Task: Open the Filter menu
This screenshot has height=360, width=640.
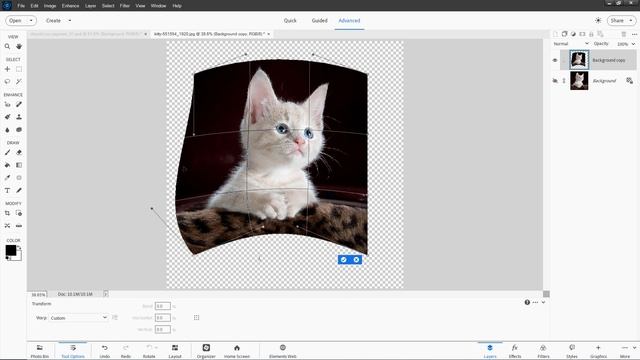Action: click(124, 6)
